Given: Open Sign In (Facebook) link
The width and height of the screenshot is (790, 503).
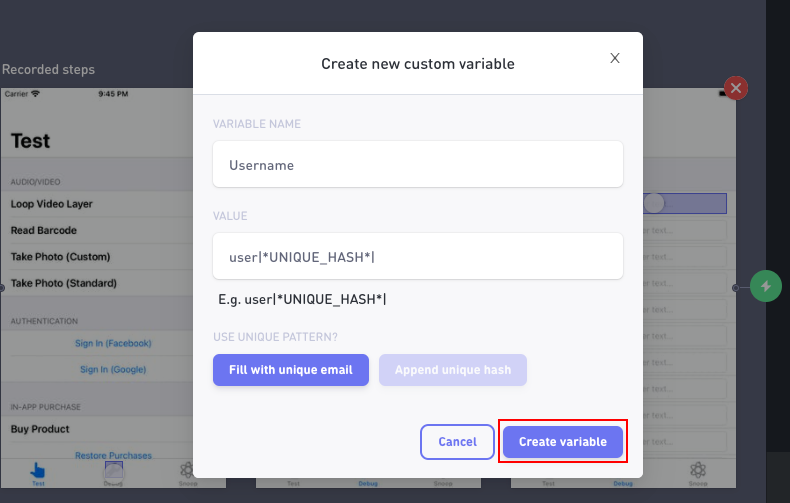Looking at the screenshot, I should (x=113, y=343).
